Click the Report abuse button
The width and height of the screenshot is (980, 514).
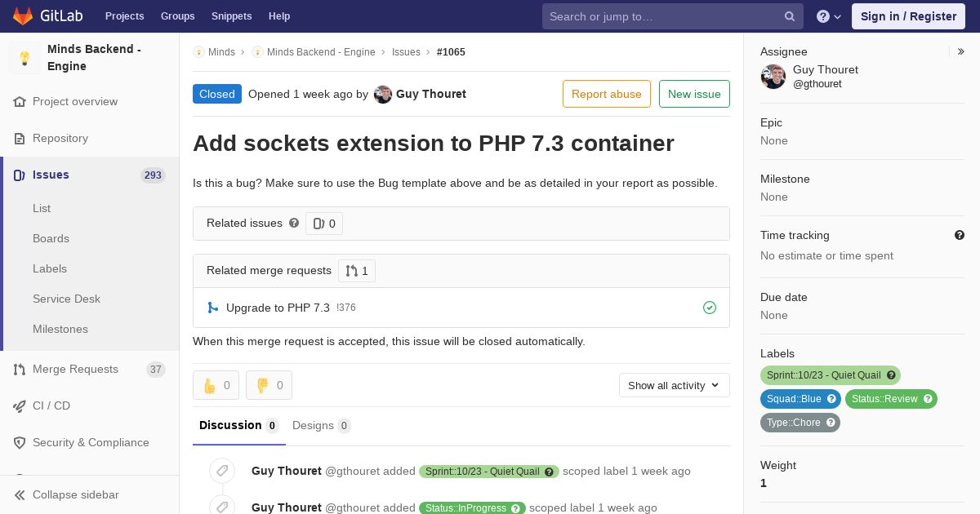pos(607,94)
